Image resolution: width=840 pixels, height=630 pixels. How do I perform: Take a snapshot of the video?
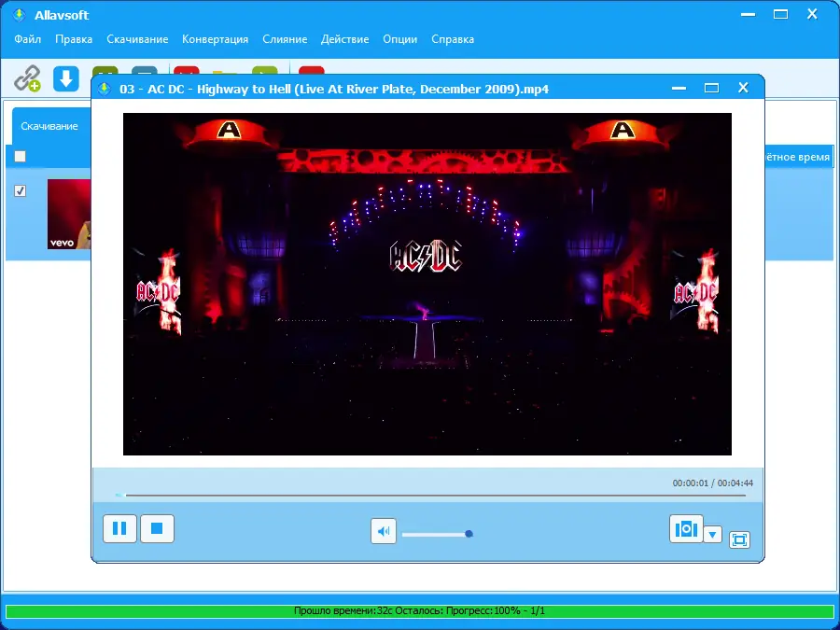click(686, 529)
